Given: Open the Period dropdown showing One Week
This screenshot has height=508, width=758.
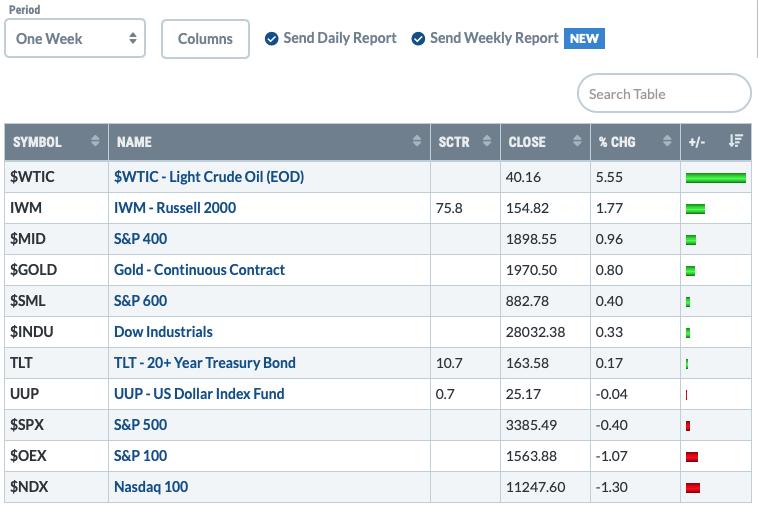Looking at the screenshot, I should point(75,39).
